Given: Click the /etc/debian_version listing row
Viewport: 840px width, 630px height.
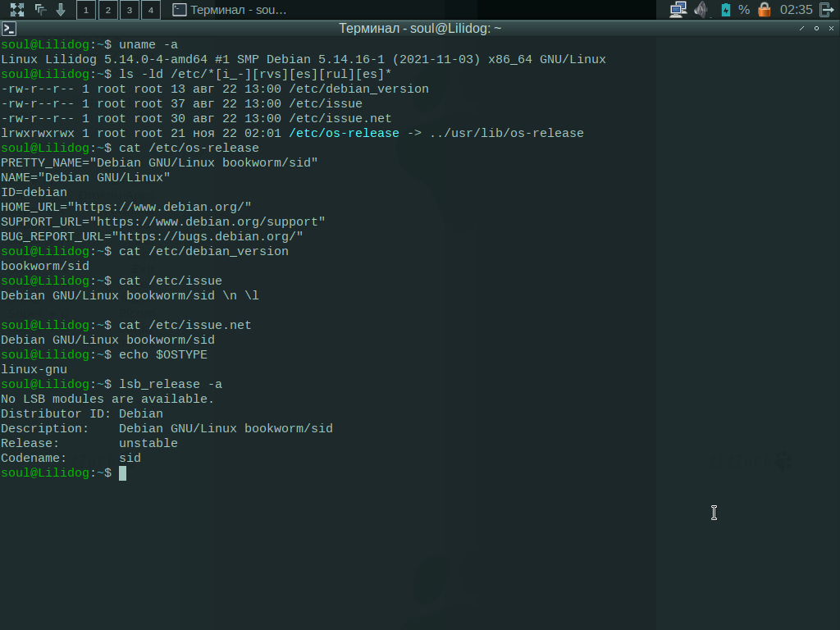Looking at the screenshot, I should pos(215,89).
